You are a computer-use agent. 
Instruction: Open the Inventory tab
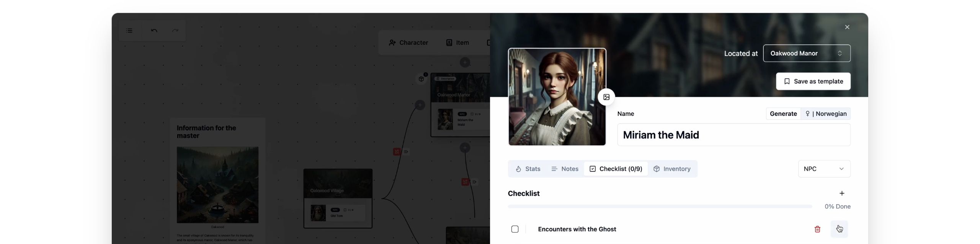point(672,169)
